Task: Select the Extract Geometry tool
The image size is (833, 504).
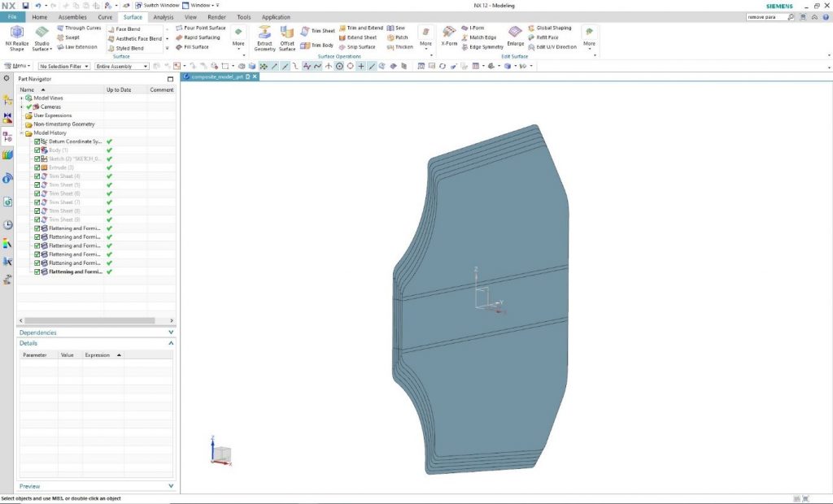Action: (x=264, y=37)
